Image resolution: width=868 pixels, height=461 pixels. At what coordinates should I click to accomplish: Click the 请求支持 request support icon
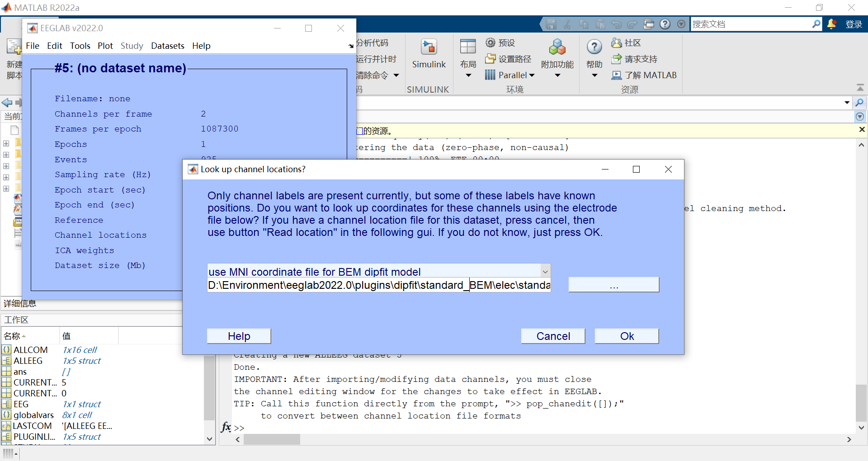pos(616,59)
